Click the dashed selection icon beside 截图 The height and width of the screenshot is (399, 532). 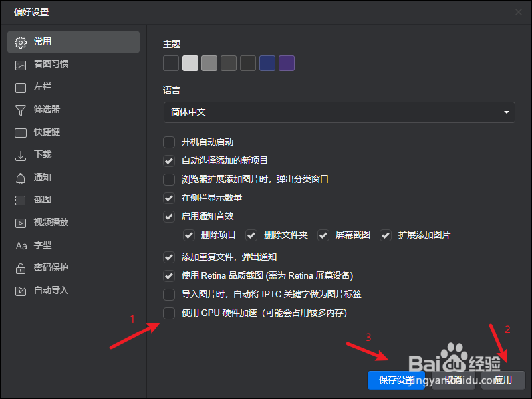click(21, 201)
